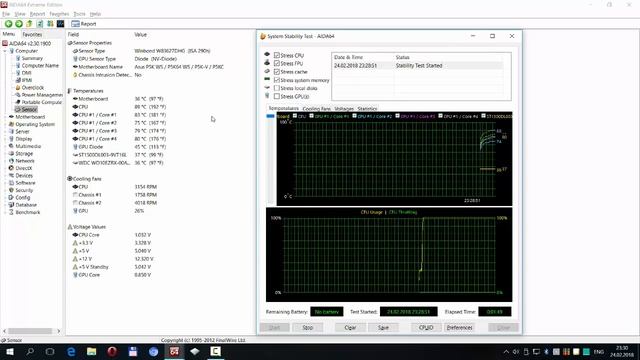Switch to the Favorites sidebar tab
The height and width of the screenshot is (360, 640).
[x=32, y=35]
